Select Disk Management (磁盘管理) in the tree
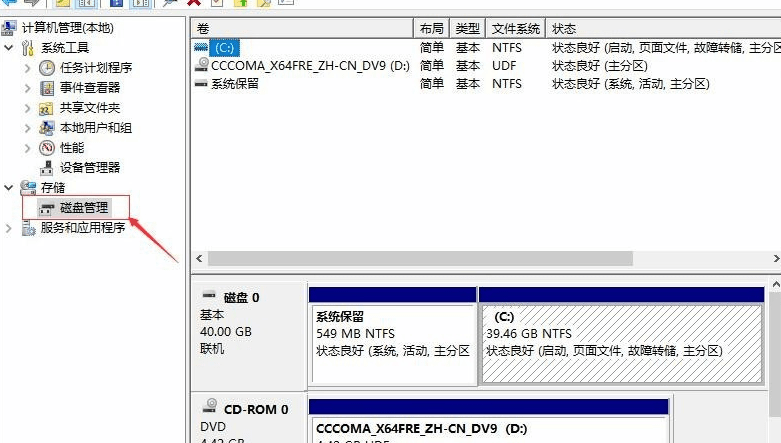781x443 pixels. click(84, 208)
